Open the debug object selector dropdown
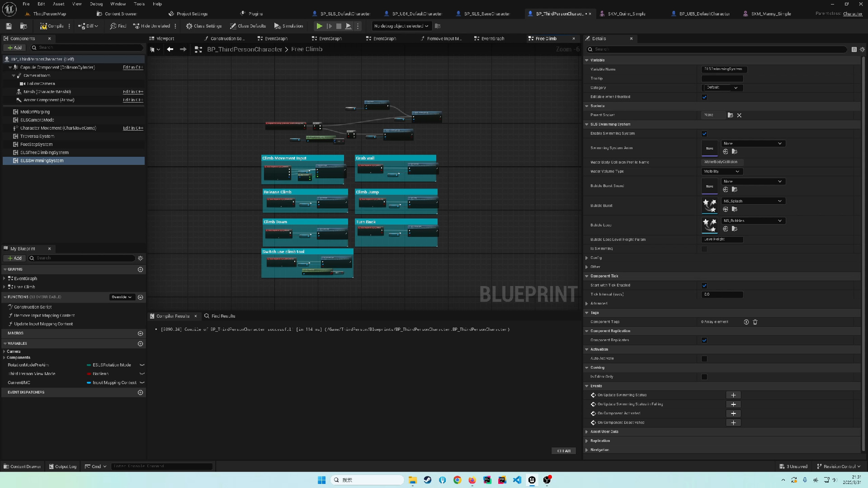This screenshot has width=868, height=488. click(401, 26)
